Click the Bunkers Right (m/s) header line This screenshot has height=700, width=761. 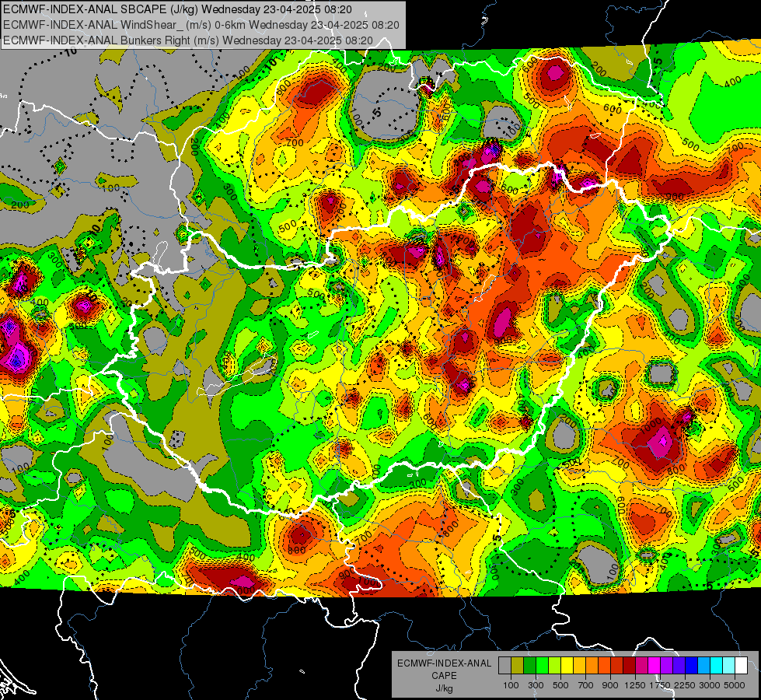188,40
